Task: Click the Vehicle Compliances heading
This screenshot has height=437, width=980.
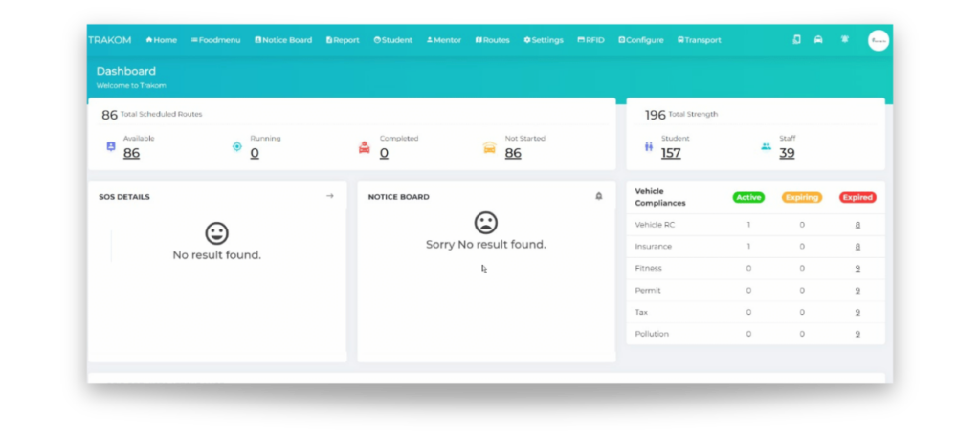Action: click(660, 197)
